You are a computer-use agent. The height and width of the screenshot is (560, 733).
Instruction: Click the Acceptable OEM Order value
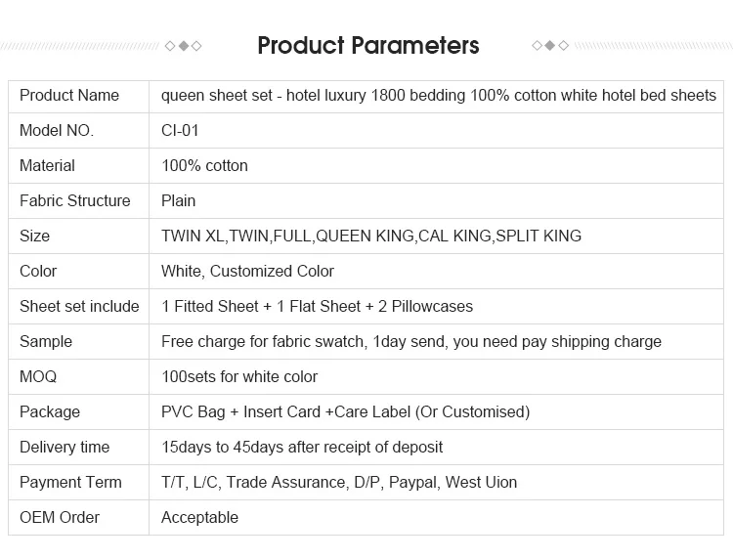point(199,518)
